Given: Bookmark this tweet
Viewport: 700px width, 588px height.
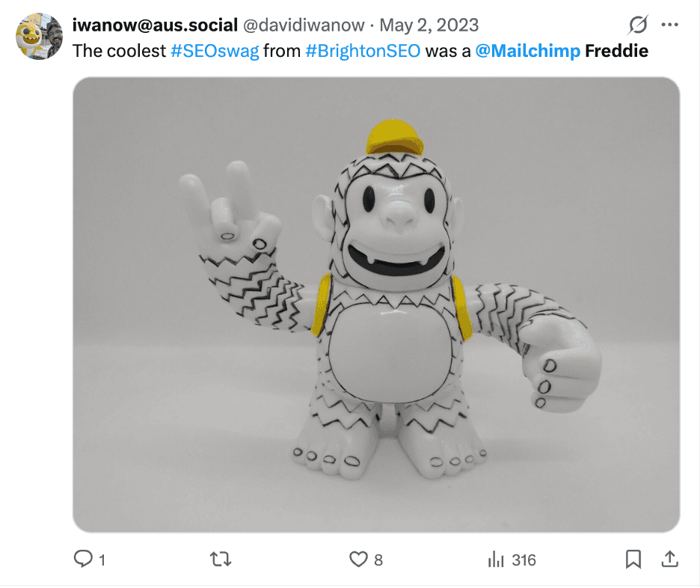Looking at the screenshot, I should pyautogui.click(x=634, y=559).
